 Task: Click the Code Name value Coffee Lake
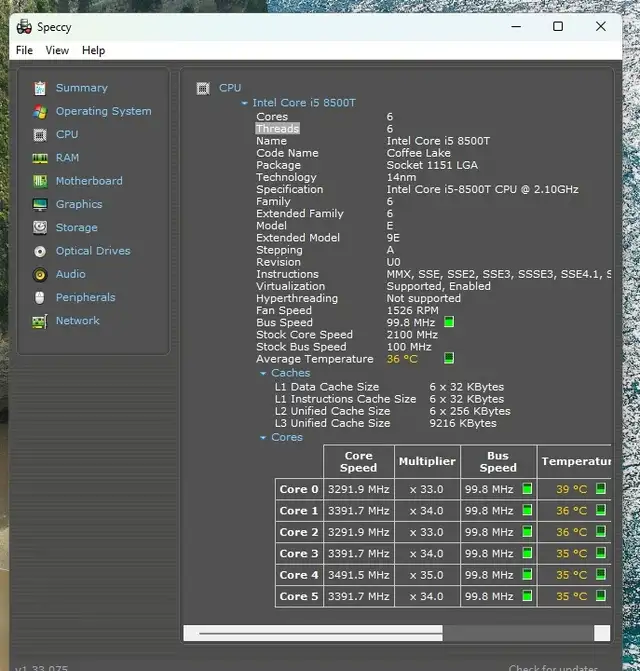click(418, 153)
